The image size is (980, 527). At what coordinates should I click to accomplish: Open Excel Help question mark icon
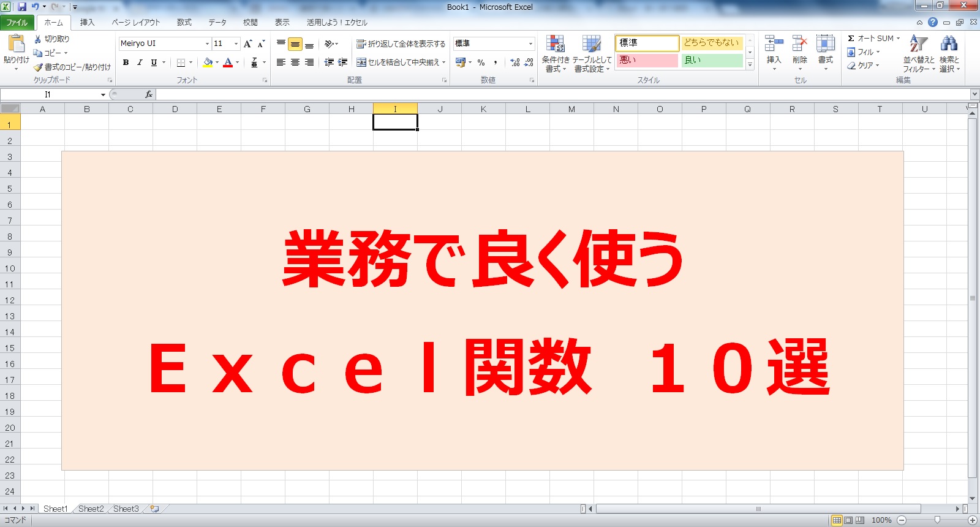[x=932, y=22]
